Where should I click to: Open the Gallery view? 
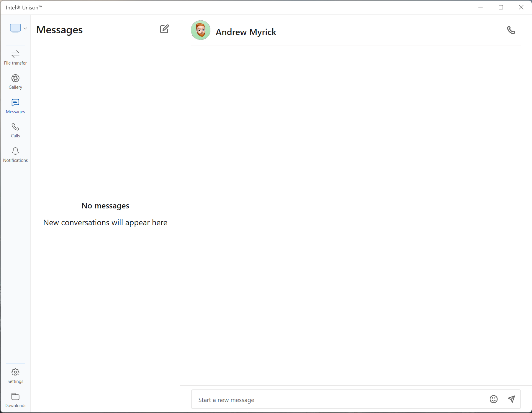click(x=15, y=82)
